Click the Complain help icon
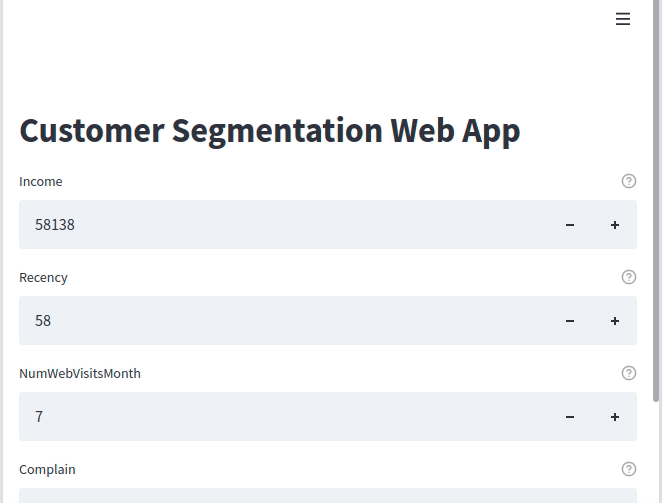The image size is (662, 503). click(x=629, y=469)
